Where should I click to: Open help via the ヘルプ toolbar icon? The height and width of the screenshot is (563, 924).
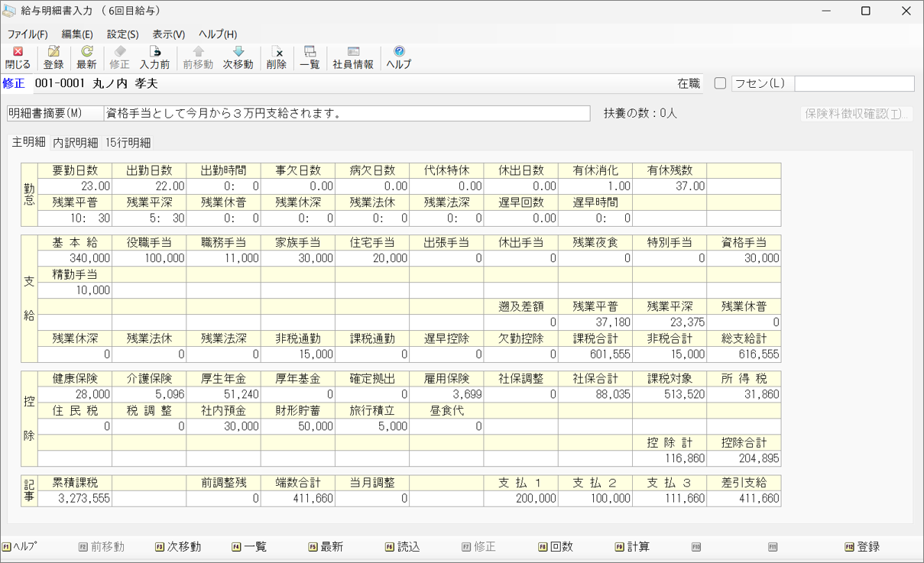pyautogui.click(x=397, y=57)
